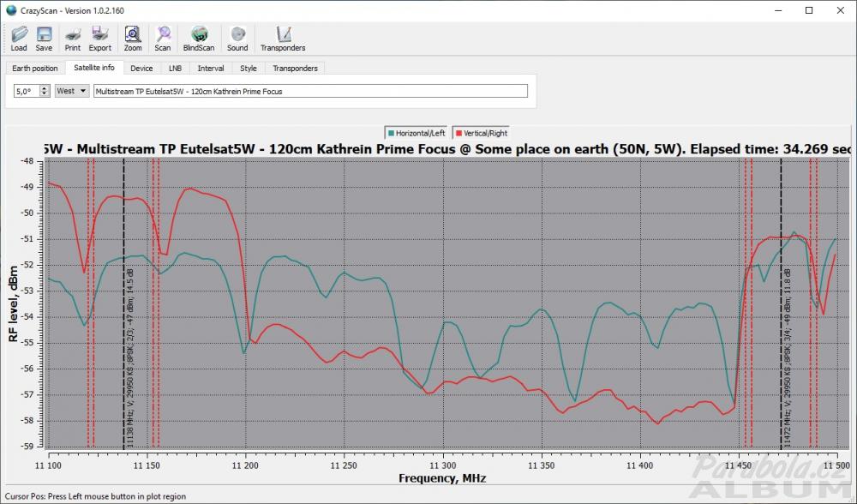
Task: Open the Export tool
Action: (x=100, y=39)
